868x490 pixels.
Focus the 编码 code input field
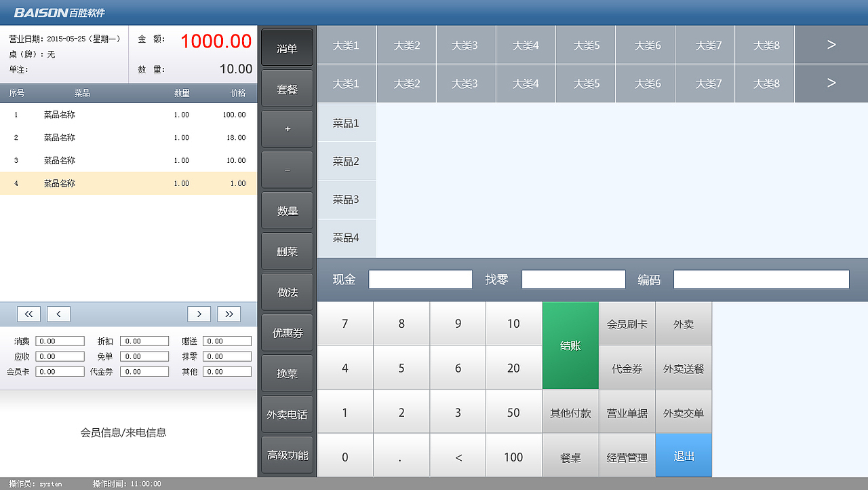click(x=762, y=280)
